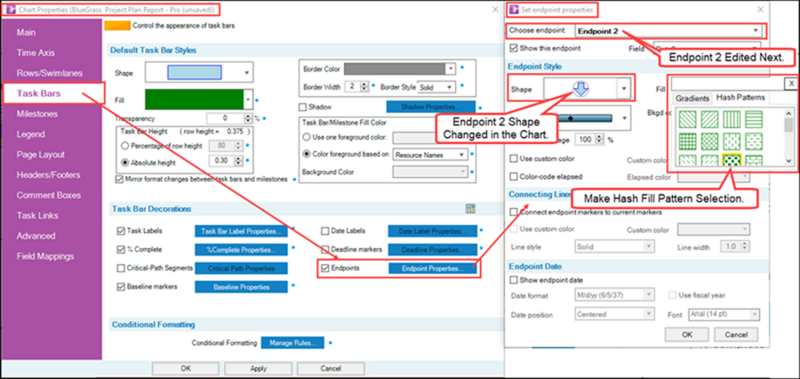This screenshot has width=800, height=379.
Task: Open the Choose endpoint dropdown
Action: (x=668, y=31)
